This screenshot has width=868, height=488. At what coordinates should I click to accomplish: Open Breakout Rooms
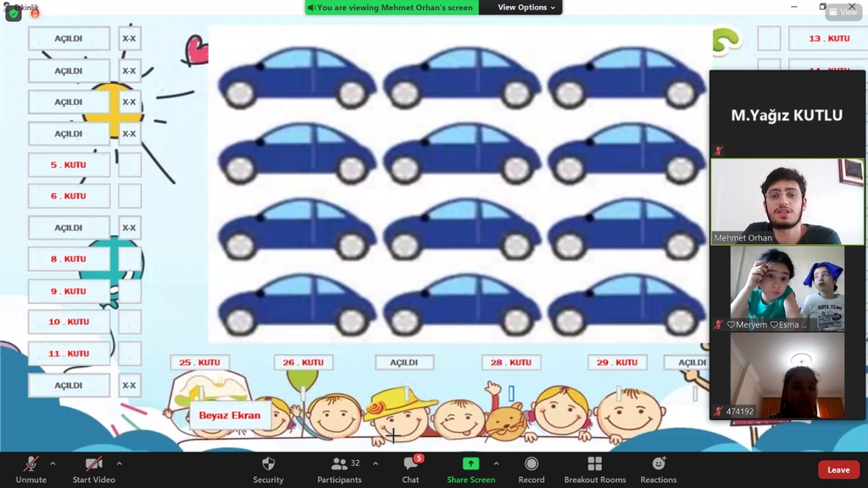tap(594, 469)
